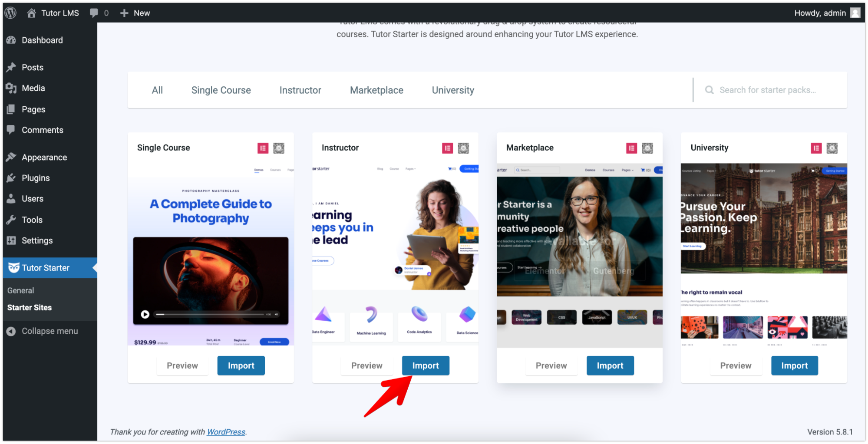868x444 pixels.
Task: Preview the University starter site
Action: (736, 365)
